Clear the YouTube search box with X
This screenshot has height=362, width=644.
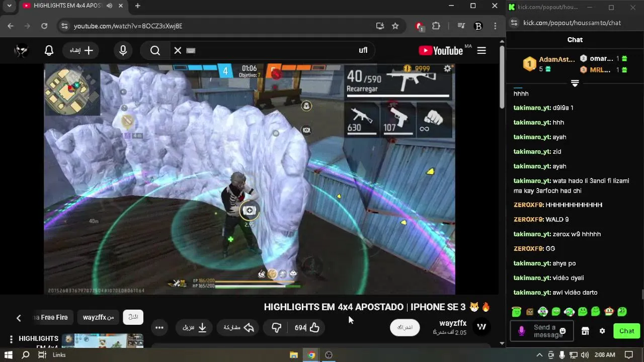coord(178,50)
